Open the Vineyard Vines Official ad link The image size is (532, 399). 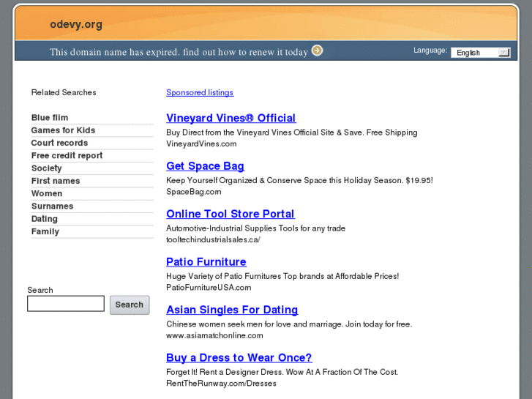(x=231, y=118)
